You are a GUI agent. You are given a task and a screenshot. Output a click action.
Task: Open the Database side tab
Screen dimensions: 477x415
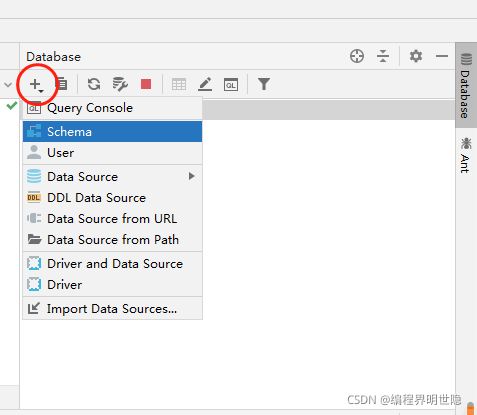466,85
